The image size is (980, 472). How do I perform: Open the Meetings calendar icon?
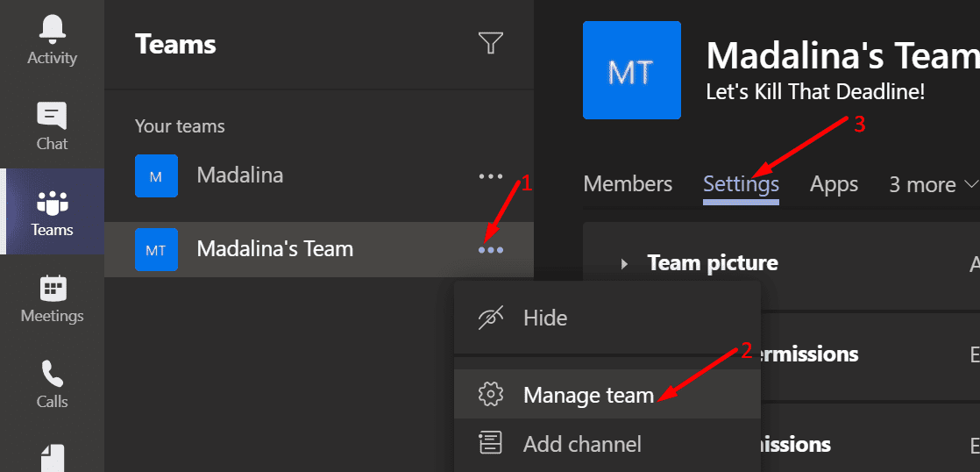coord(52,290)
